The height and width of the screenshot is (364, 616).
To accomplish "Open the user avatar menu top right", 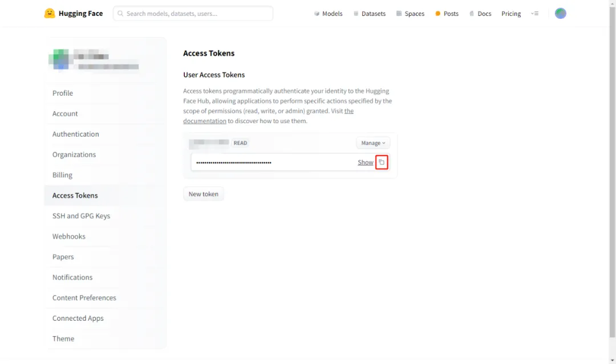I will (560, 13).
